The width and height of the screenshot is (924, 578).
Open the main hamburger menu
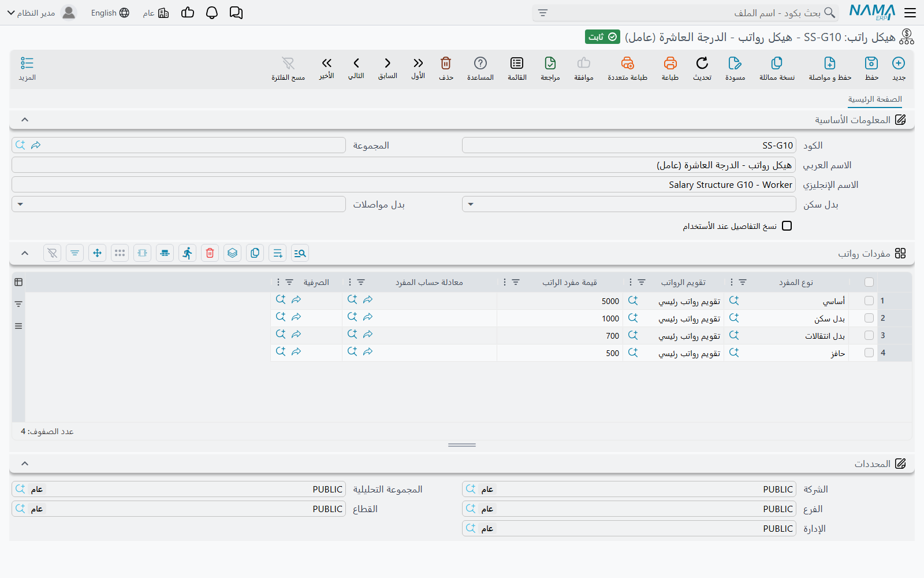(x=910, y=13)
